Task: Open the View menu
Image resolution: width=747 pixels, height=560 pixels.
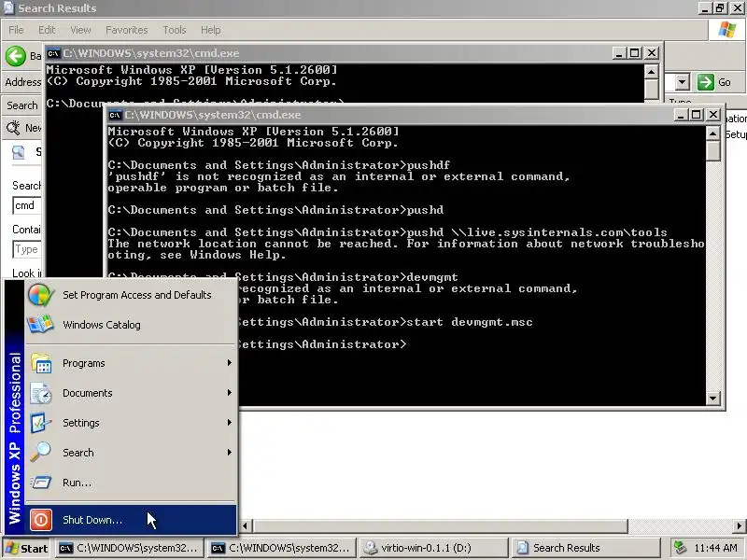Action: pyautogui.click(x=80, y=30)
